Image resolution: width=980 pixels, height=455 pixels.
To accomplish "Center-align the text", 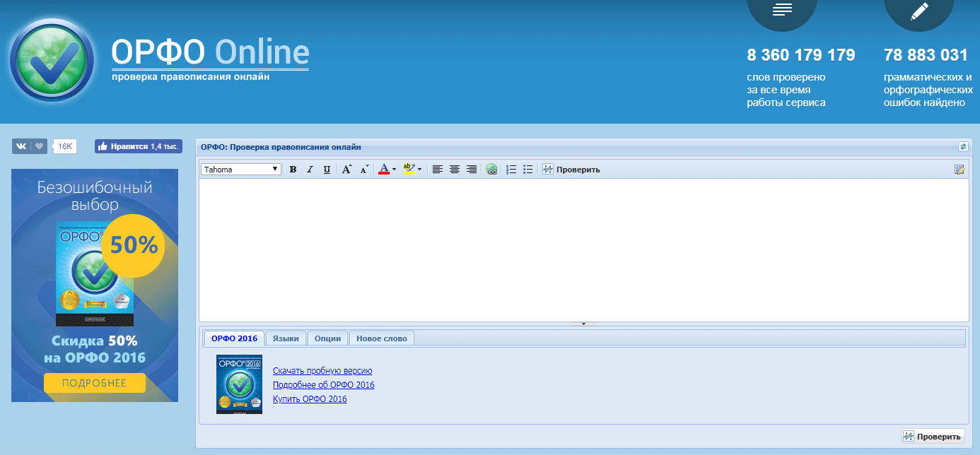I will pyautogui.click(x=455, y=170).
